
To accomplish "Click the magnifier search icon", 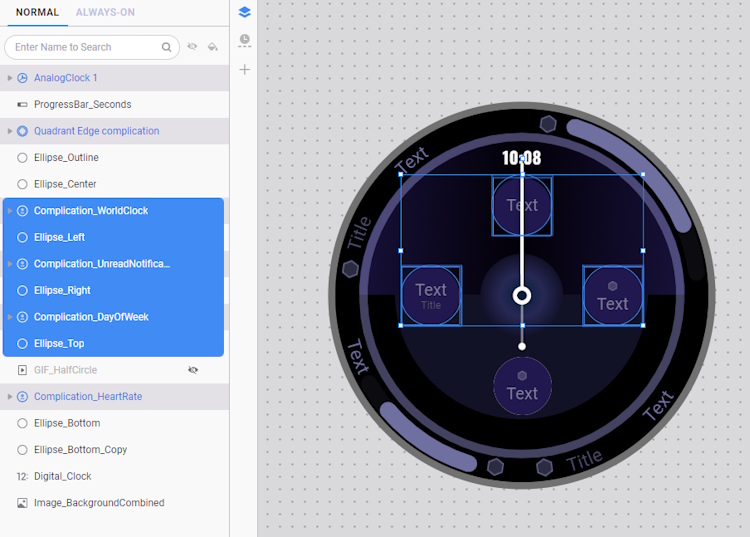I will (167, 47).
